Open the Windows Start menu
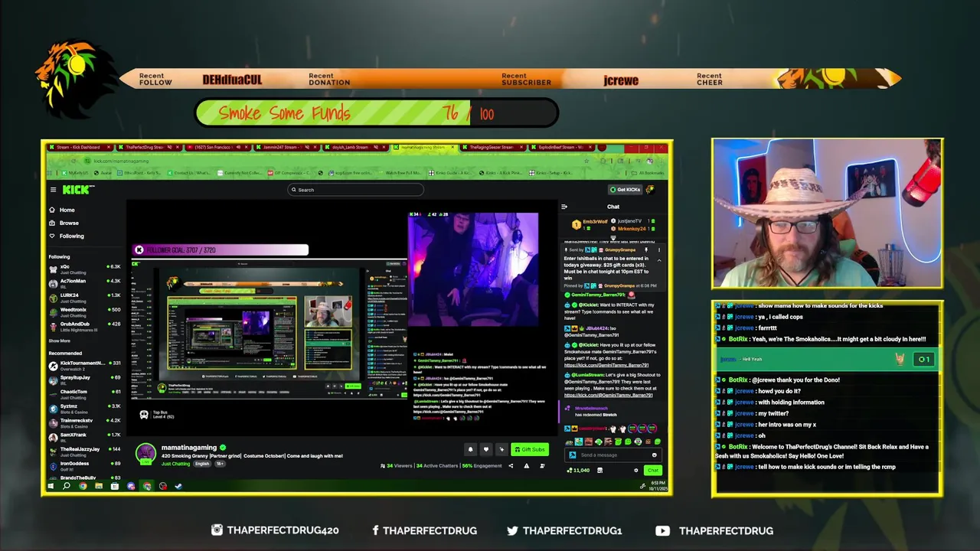The image size is (980, 551). [51, 486]
